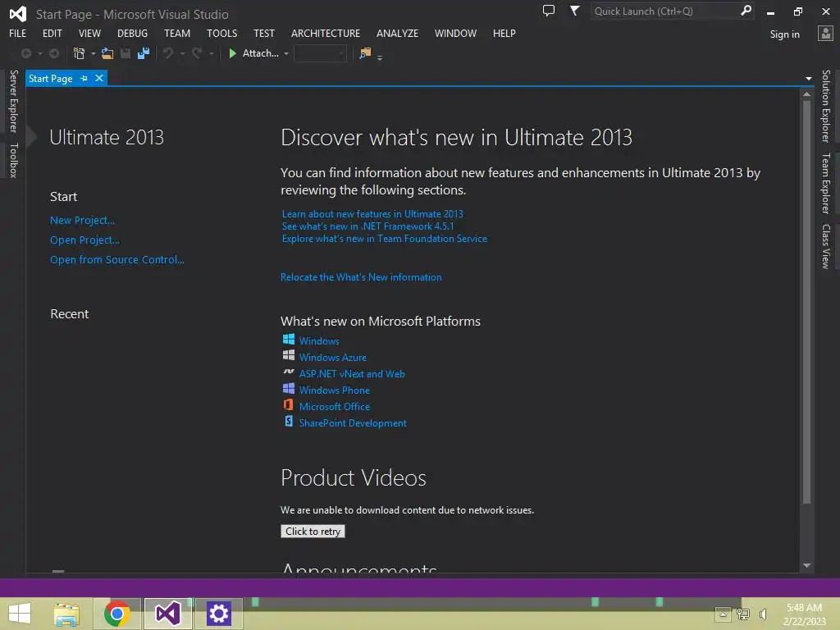Image resolution: width=840 pixels, height=630 pixels.
Task: Expand the New Project dropdown arrow
Action: tap(94, 54)
